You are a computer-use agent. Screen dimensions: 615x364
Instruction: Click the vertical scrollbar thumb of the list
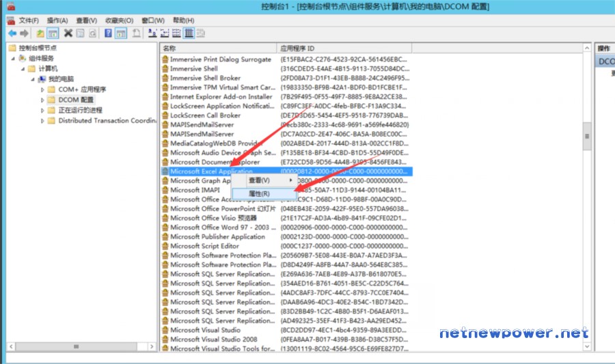point(587,137)
